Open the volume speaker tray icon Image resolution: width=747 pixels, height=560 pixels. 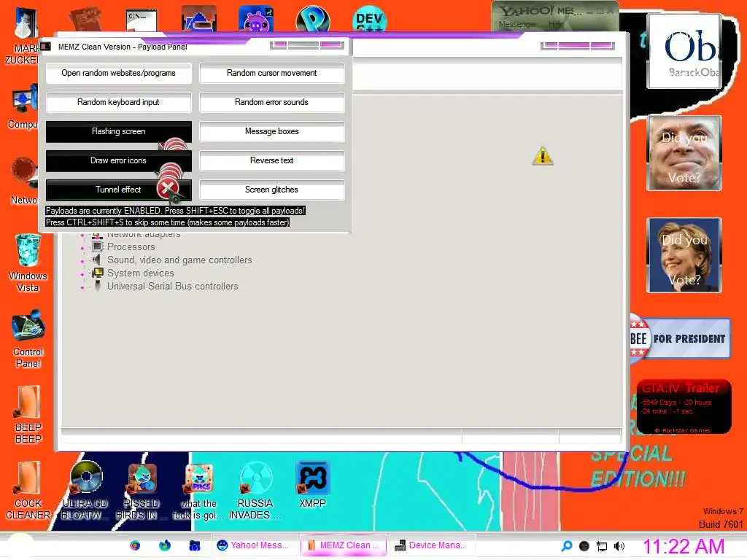click(x=619, y=546)
